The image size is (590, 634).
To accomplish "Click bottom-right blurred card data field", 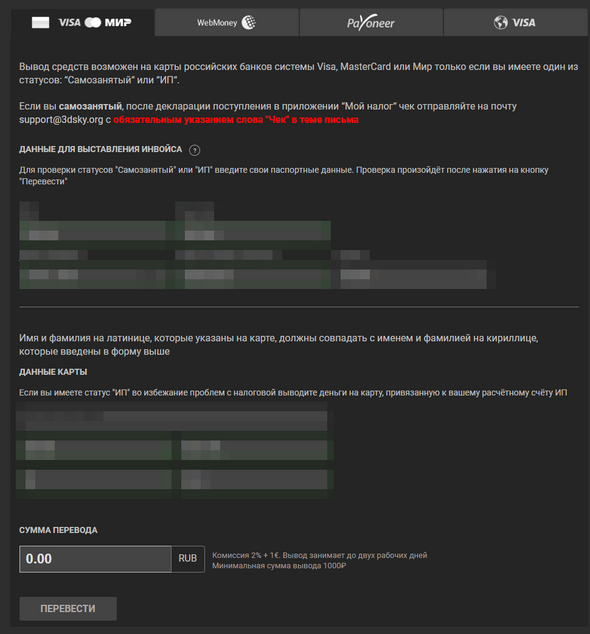I will [254, 480].
